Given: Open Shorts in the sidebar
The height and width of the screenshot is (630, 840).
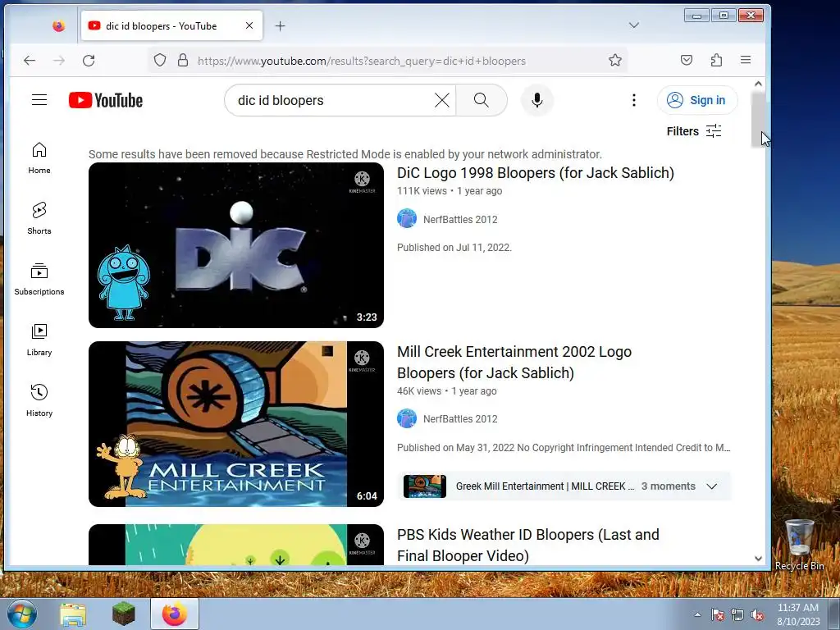Looking at the screenshot, I should point(39,218).
